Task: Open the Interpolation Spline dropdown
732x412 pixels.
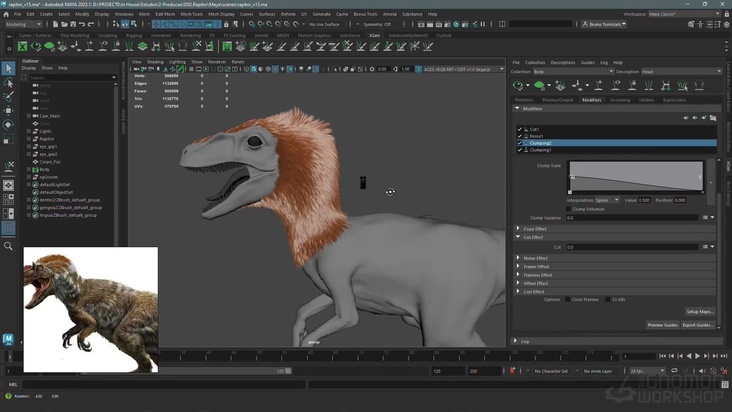Action: (608, 200)
